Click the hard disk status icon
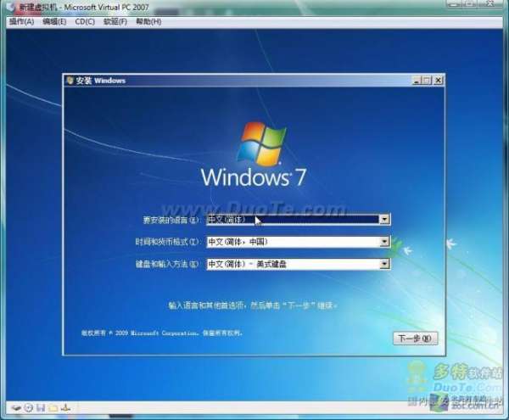 pos(16,407)
